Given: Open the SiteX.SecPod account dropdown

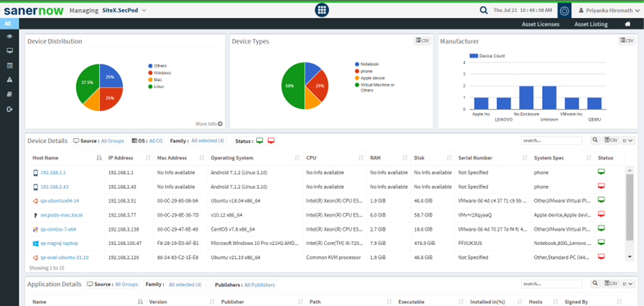Looking at the screenshot, I should pos(124,10).
